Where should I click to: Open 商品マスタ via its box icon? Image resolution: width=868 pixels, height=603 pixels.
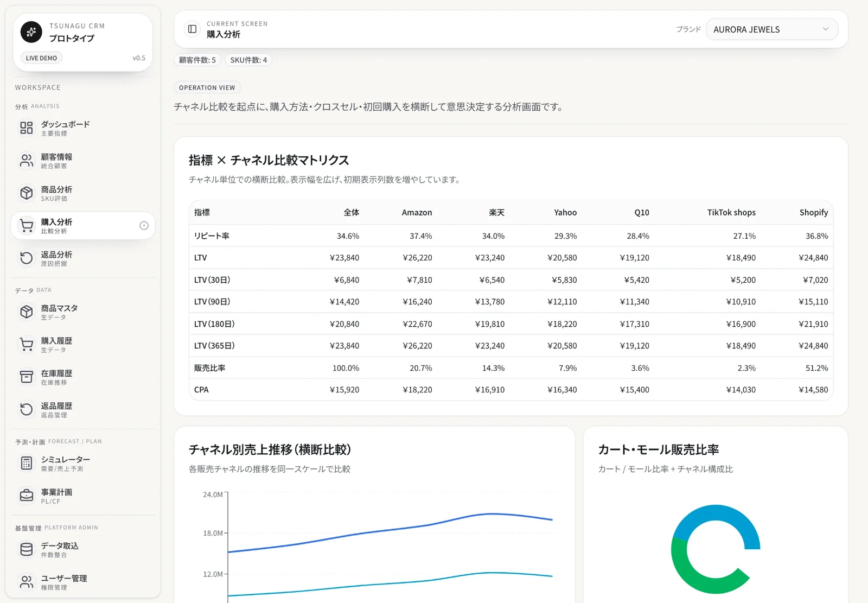pyautogui.click(x=27, y=312)
